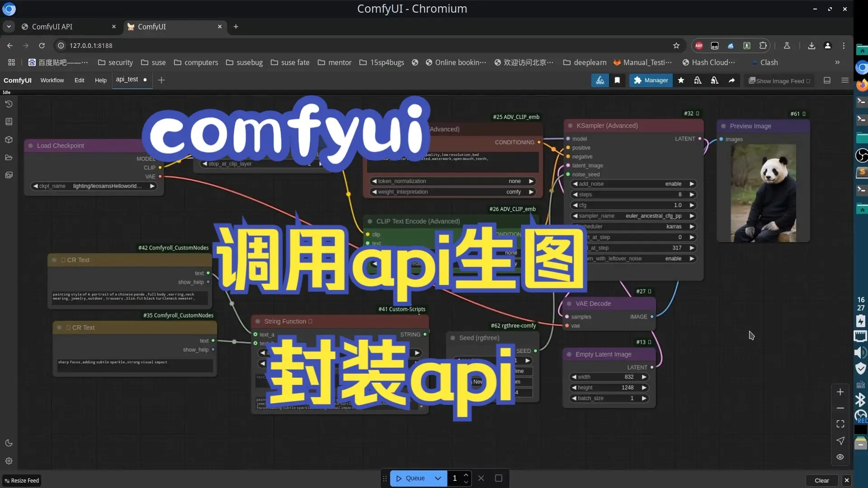Toggle dark theme moon icon

pyautogui.click(x=9, y=443)
